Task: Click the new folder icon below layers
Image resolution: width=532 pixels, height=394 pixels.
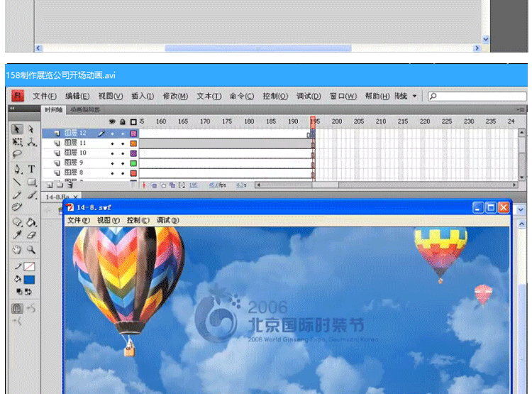Action: tap(60, 185)
